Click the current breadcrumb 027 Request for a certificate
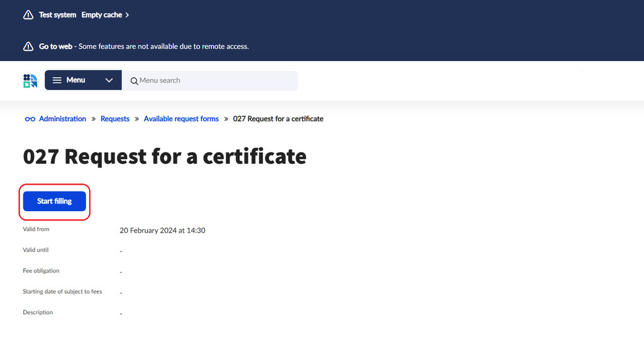The image size is (644, 360). point(278,119)
